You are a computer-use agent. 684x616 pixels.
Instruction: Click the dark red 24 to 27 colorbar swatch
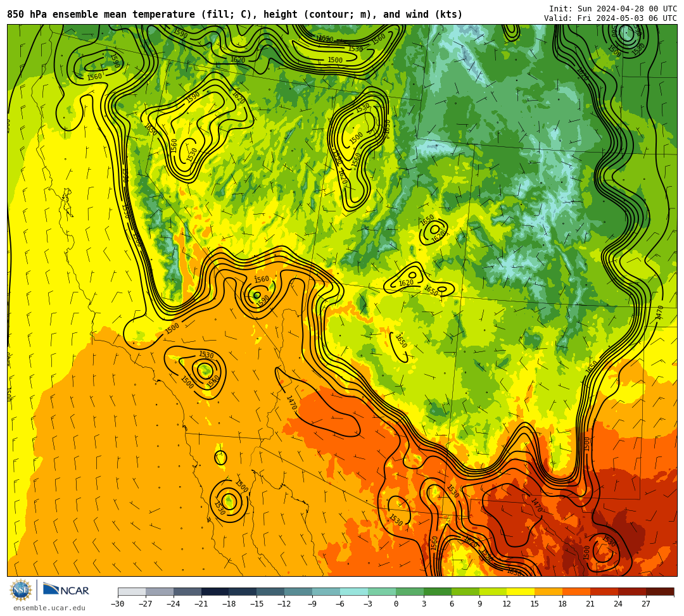pyautogui.click(x=631, y=591)
